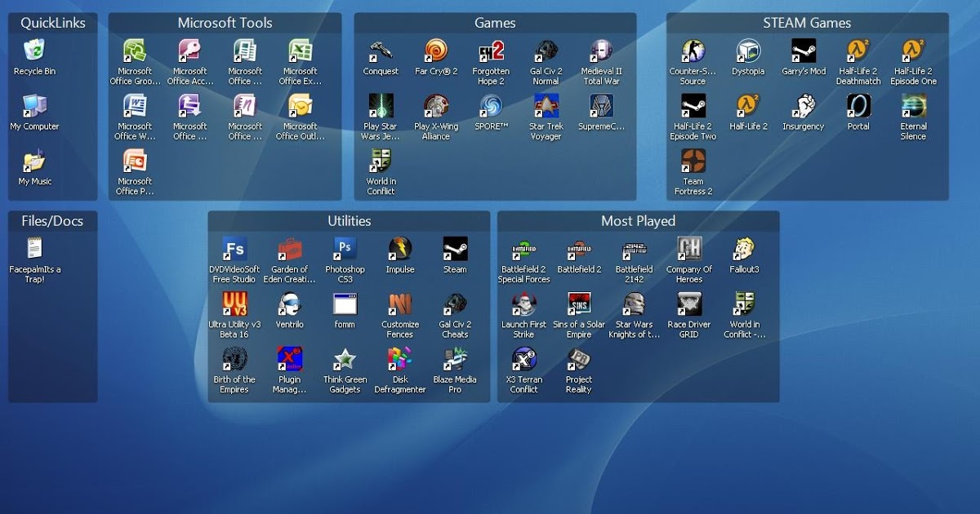
Task: Launch Counter-Strike Source icon
Action: coord(693,51)
